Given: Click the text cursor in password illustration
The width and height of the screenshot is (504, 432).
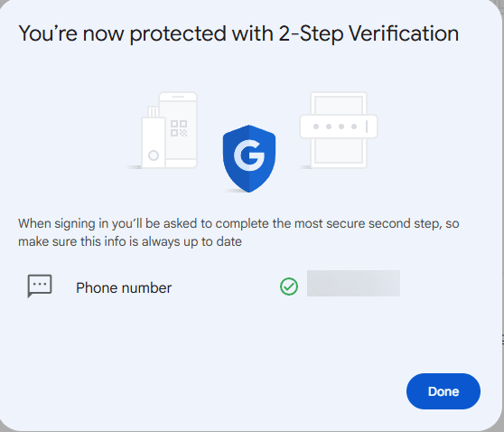Looking at the screenshot, I should click(x=367, y=127).
